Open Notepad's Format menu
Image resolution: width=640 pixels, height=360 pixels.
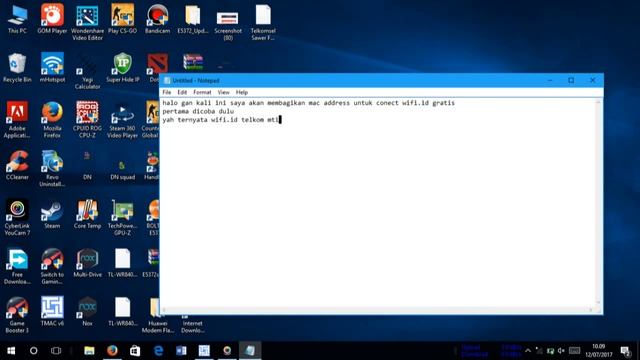(x=202, y=92)
